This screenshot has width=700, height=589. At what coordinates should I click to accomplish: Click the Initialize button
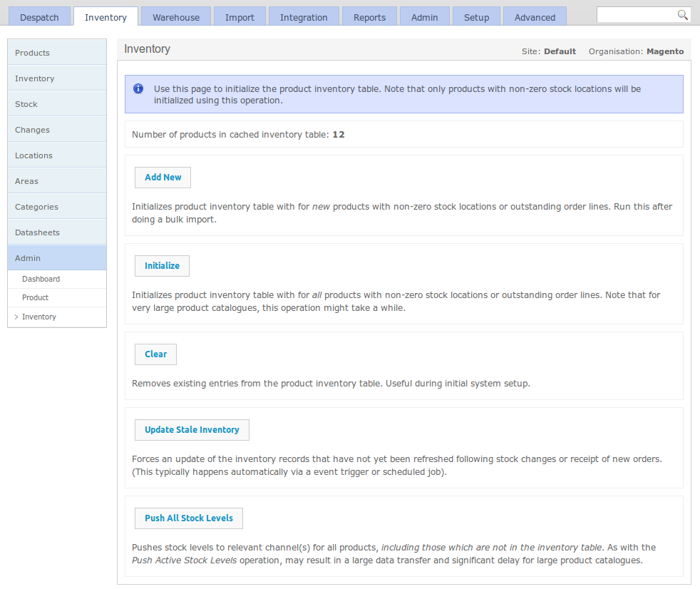pyautogui.click(x=162, y=266)
